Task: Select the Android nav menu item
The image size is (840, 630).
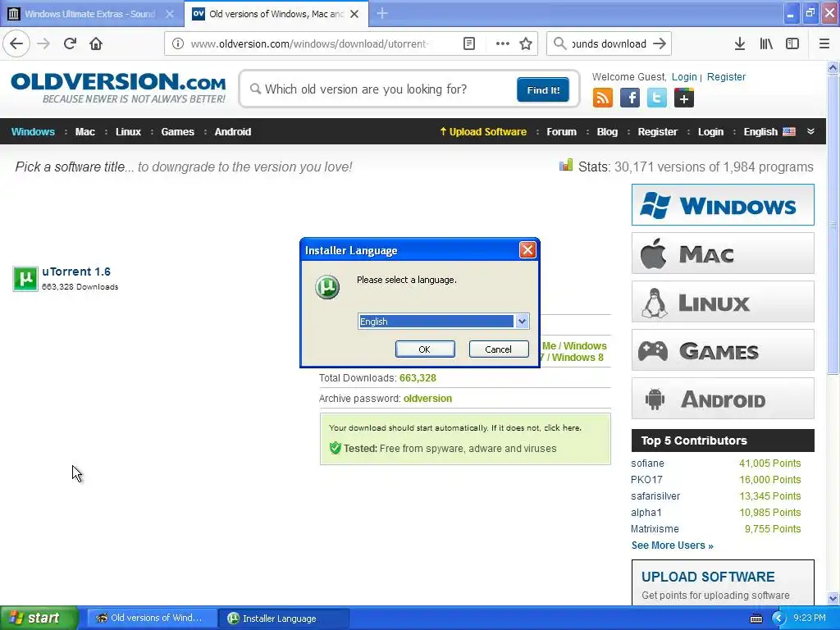Action: 232,132
